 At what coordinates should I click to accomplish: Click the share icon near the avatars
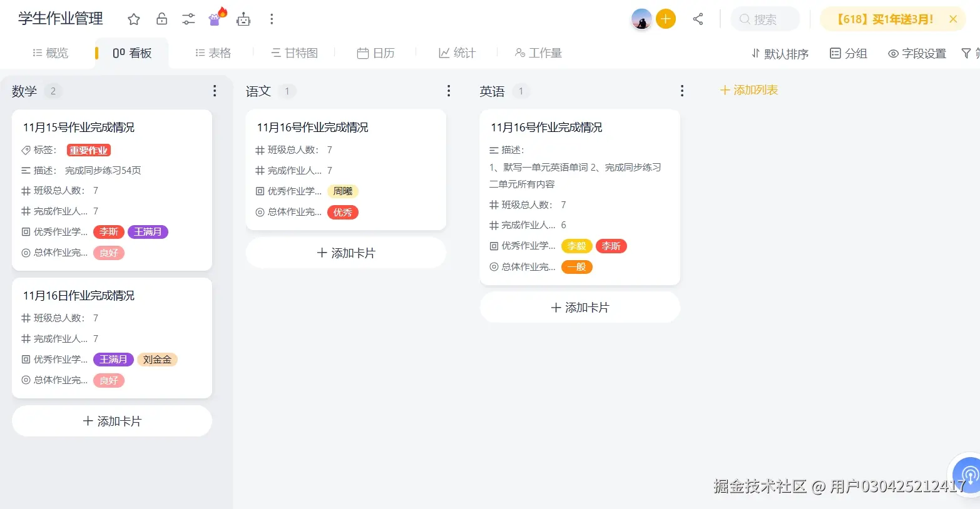[698, 19]
